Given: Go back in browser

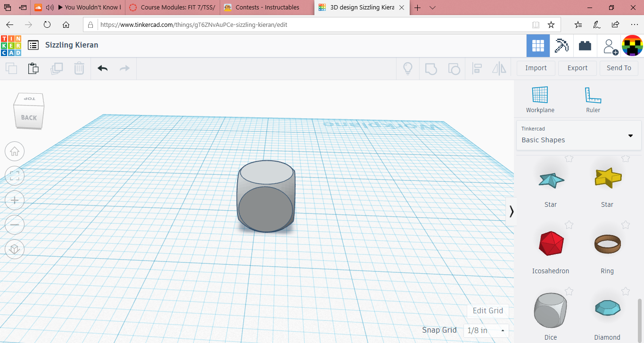Looking at the screenshot, I should click(9, 24).
